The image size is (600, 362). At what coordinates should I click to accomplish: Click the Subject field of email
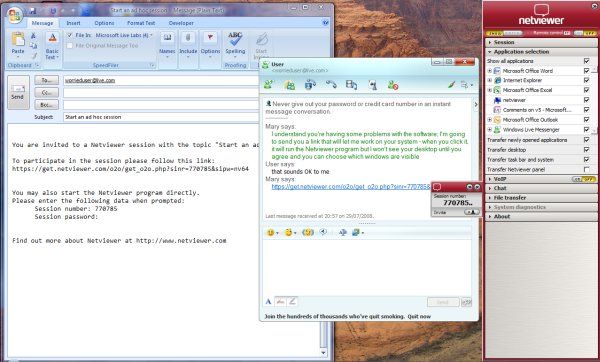(161, 117)
